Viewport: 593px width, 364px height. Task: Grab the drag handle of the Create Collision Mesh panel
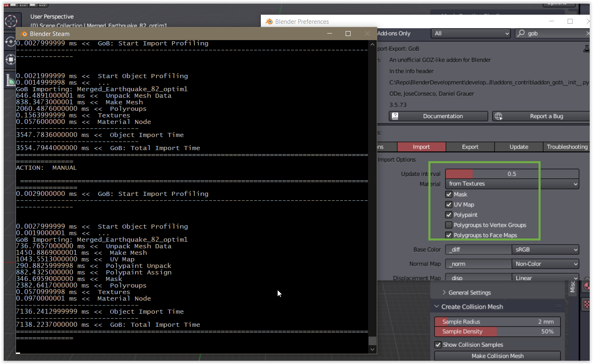pos(559,306)
